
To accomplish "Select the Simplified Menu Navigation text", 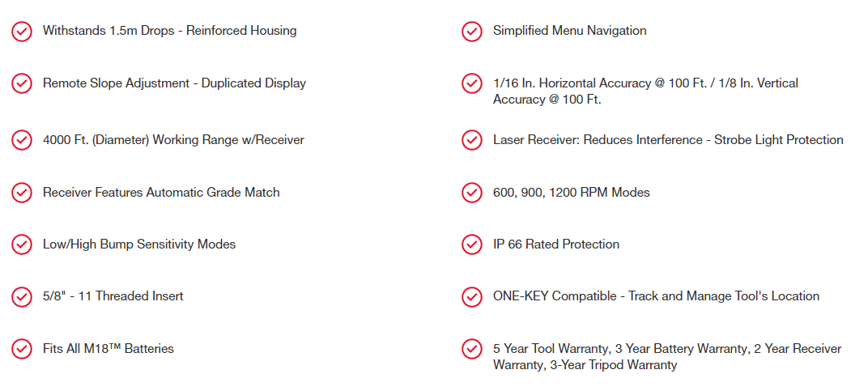I will tap(569, 31).
